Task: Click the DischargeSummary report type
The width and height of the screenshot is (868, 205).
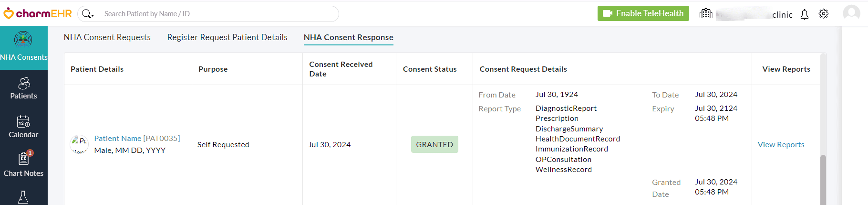Action: [569, 129]
